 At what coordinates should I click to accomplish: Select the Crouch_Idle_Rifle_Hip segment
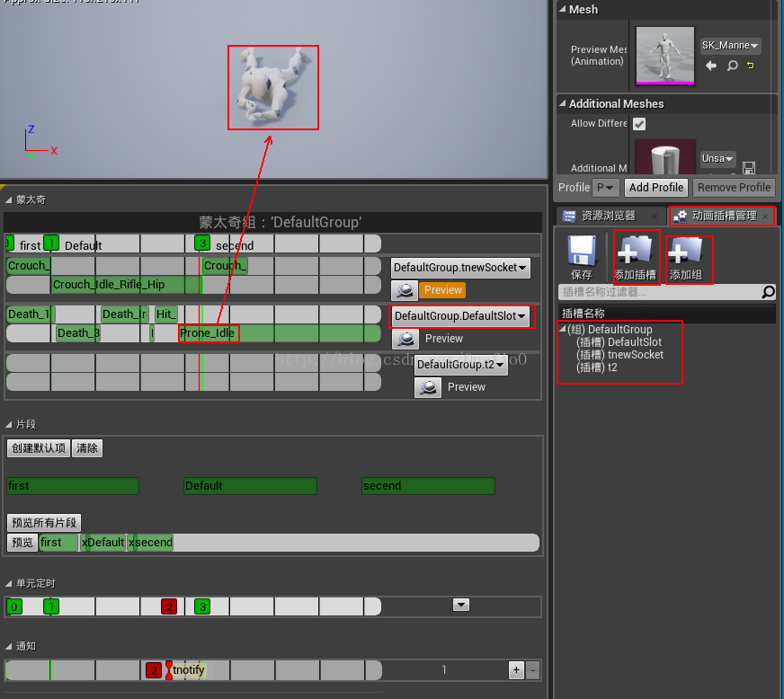click(x=125, y=285)
